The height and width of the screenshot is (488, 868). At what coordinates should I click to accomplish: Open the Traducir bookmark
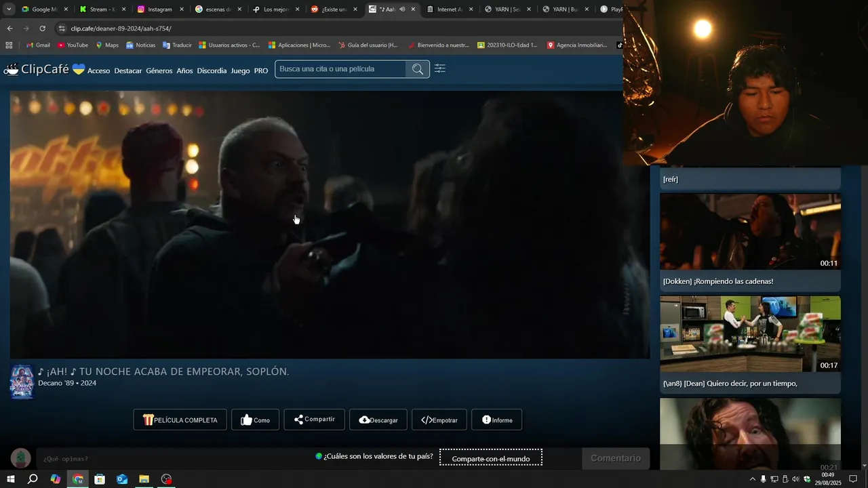[177, 45]
